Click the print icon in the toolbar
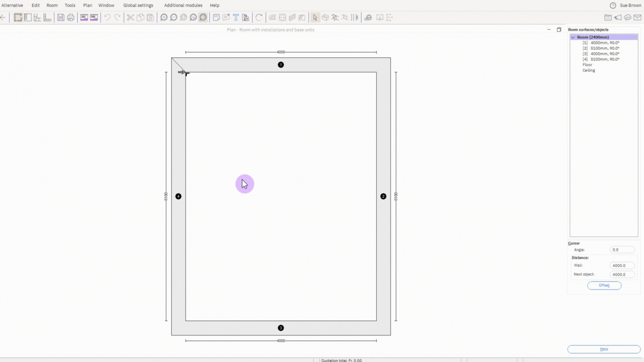 (70, 17)
